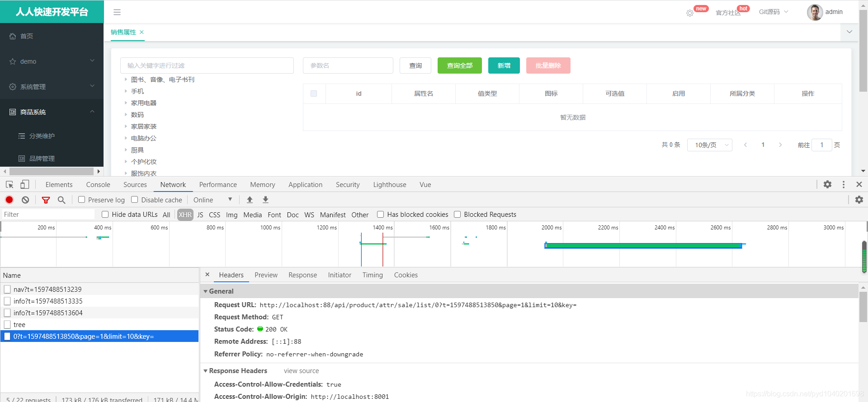
Task: Focus the 输入关键字进行过滤 field
Action: pyautogui.click(x=207, y=65)
